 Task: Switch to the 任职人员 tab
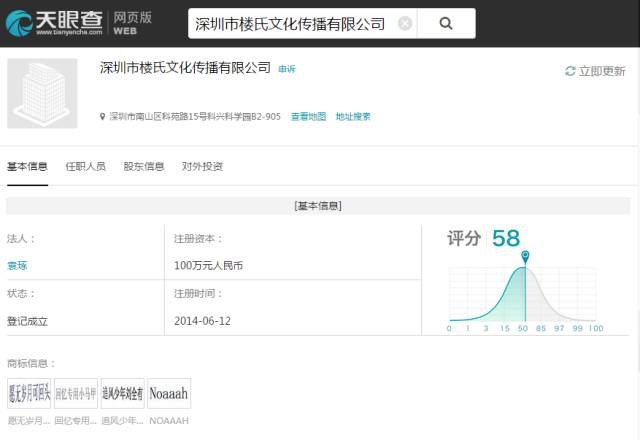86,166
